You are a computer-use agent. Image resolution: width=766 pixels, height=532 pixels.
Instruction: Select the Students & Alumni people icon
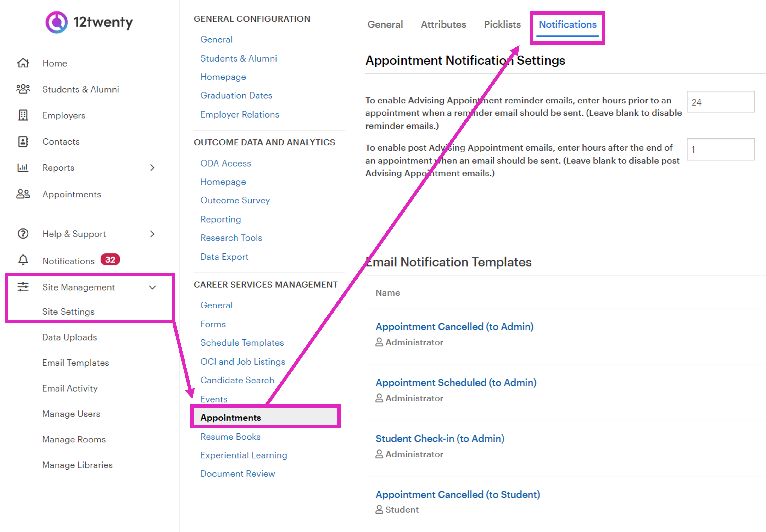23,89
